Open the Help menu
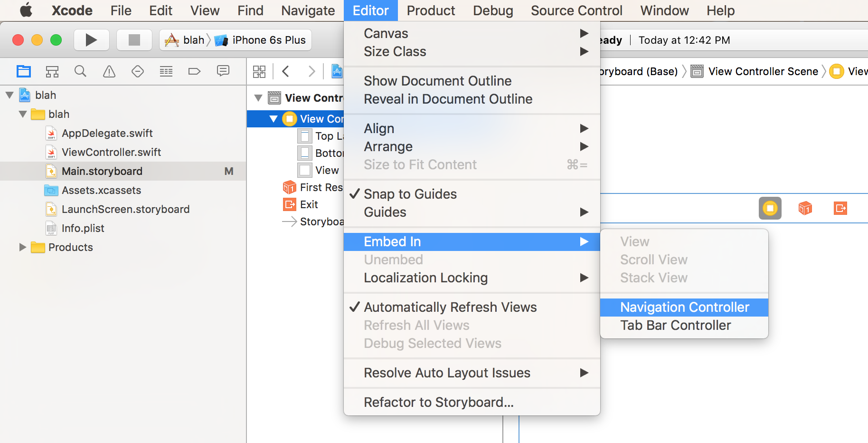The height and width of the screenshot is (443, 868). click(720, 10)
